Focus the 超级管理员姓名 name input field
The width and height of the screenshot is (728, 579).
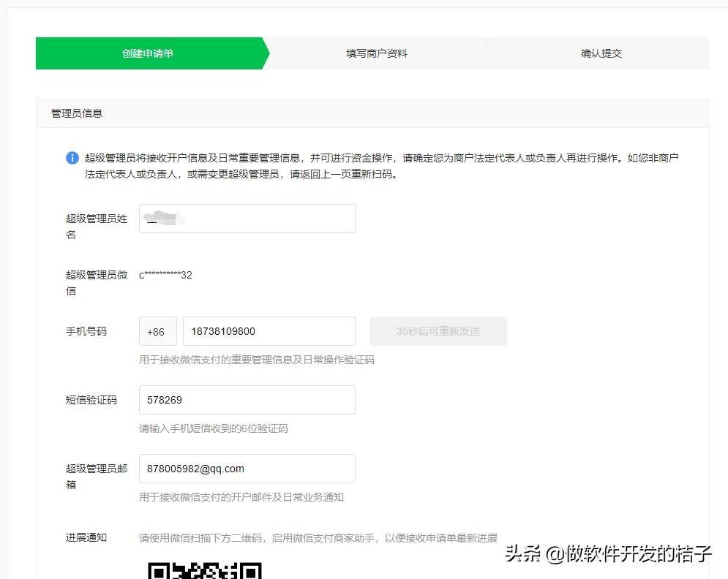click(247, 219)
